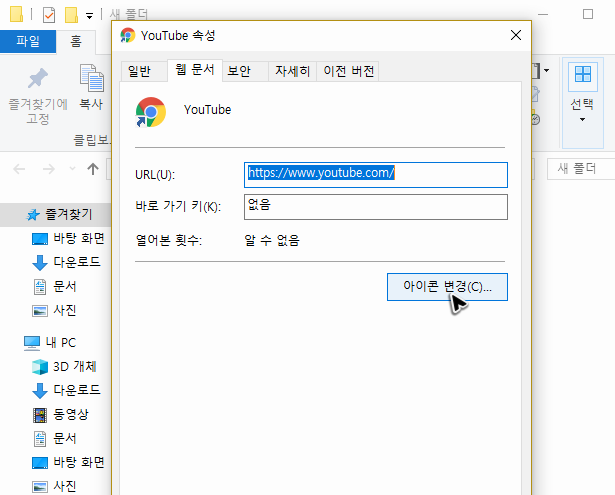Open 문서 under 즐겨찾기
This screenshot has width=615, height=495.
pyautogui.click(x=54, y=287)
